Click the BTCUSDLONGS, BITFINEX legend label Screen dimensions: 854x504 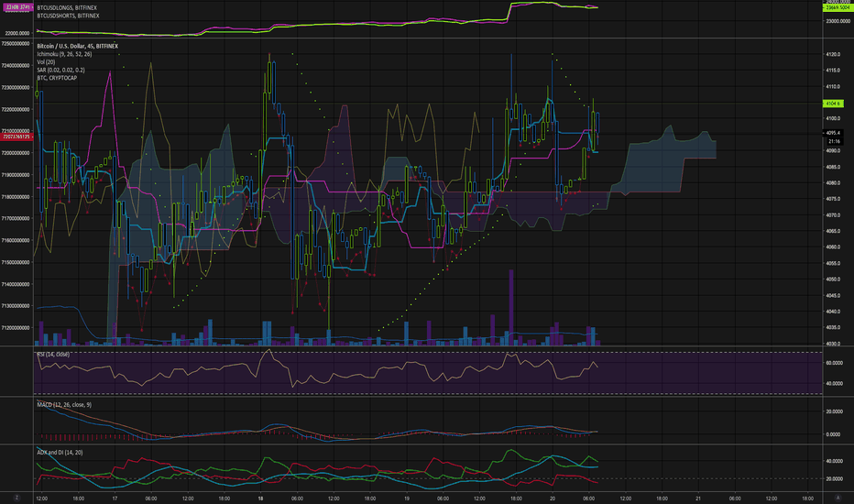[67, 8]
